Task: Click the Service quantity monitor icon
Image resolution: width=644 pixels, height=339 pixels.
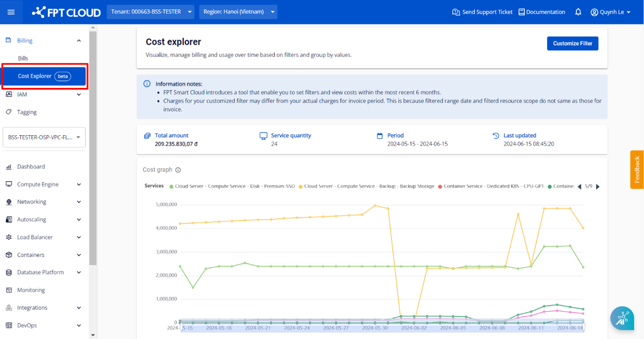Action: tap(263, 136)
